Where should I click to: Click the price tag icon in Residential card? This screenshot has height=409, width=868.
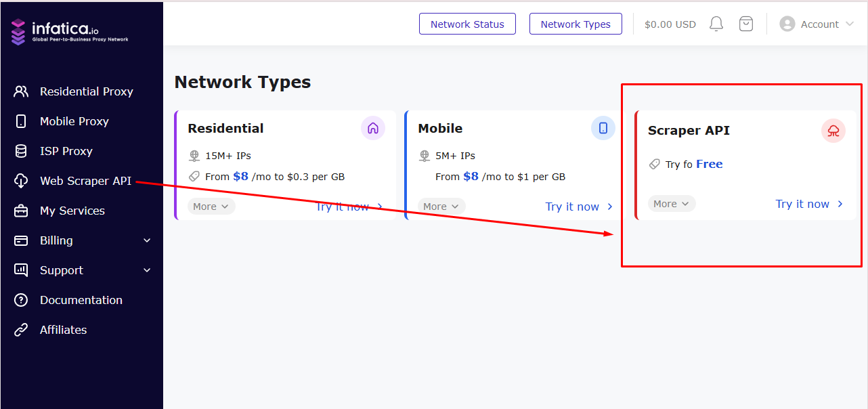pyautogui.click(x=194, y=176)
